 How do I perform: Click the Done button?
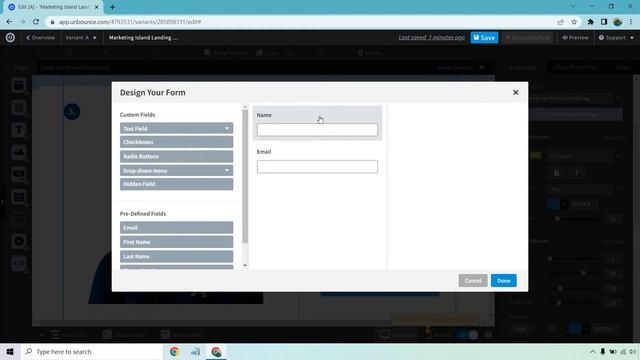coord(504,281)
